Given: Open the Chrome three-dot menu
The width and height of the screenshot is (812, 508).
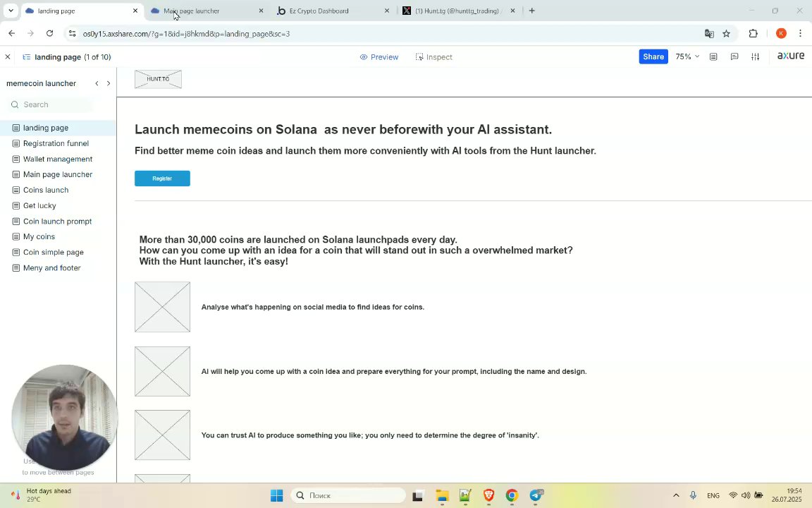Looking at the screenshot, I should pyautogui.click(x=800, y=34).
